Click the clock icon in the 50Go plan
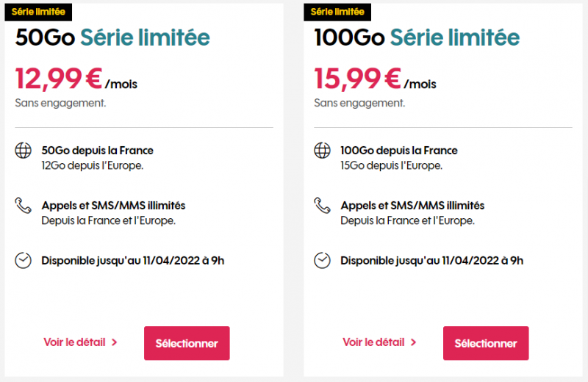 [24, 260]
